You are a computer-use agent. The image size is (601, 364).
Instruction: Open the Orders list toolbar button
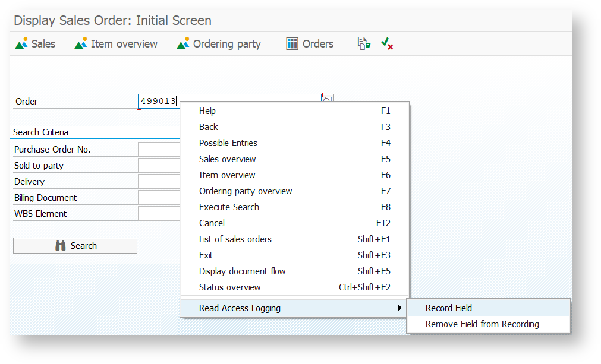(310, 43)
